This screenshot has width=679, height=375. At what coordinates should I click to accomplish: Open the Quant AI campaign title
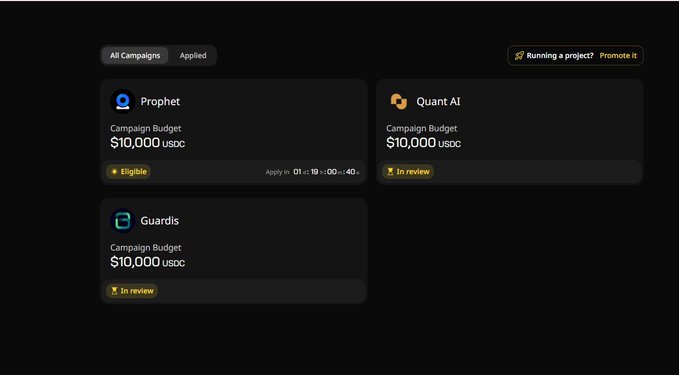[438, 101]
